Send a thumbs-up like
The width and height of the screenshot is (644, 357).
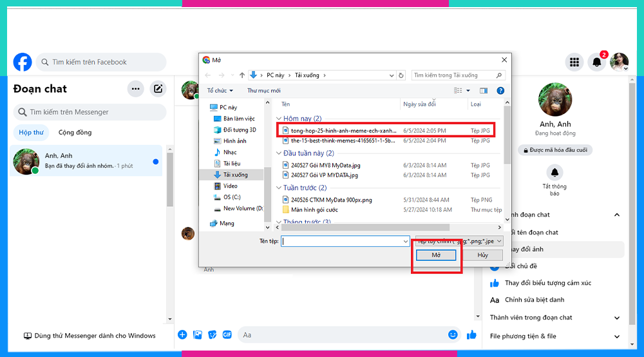471,335
